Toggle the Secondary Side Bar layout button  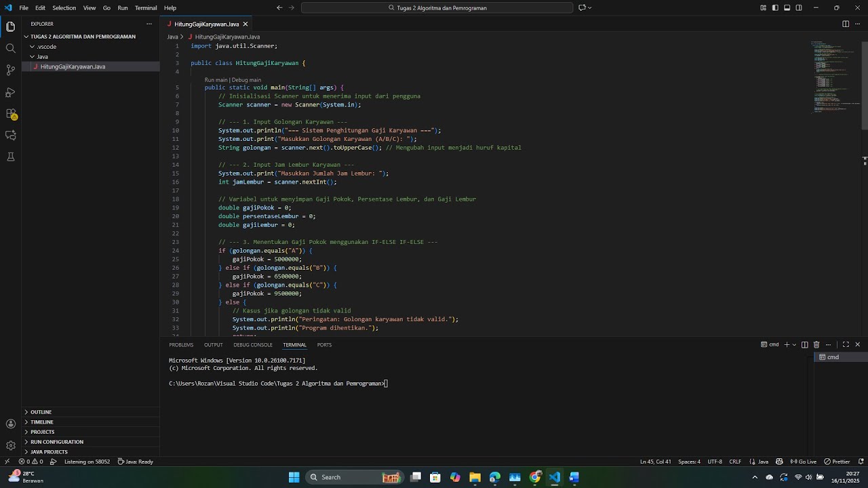pos(799,8)
